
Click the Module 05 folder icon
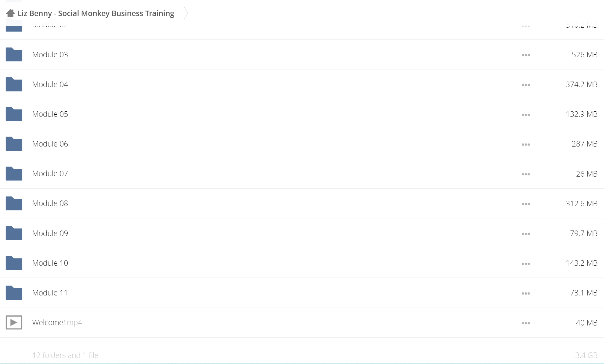coord(14,114)
